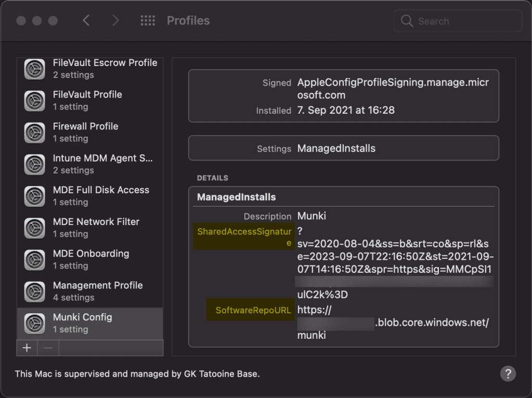Click the FileVault Escrow Profile icon
532x398 pixels.
point(35,69)
